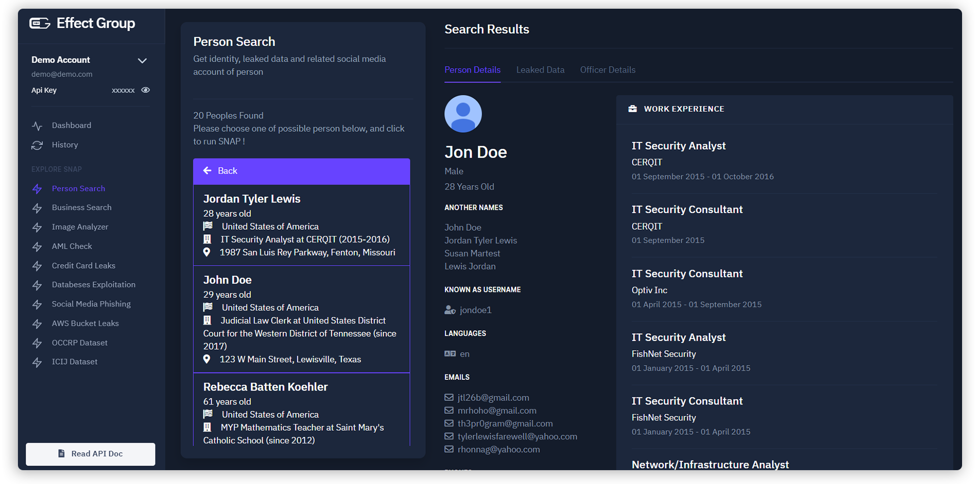
Task: Reveal the API key with eye icon
Action: tap(146, 90)
